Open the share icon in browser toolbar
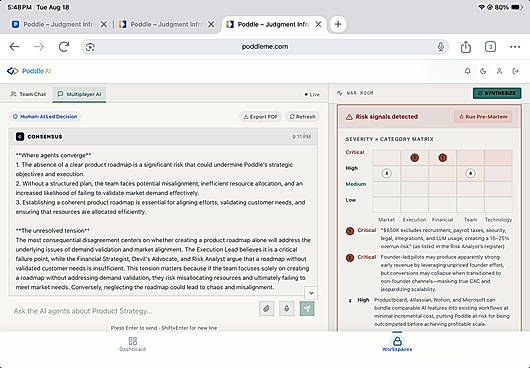Image resolution: width=530 pixels, height=368 pixels. pyautogui.click(x=466, y=47)
